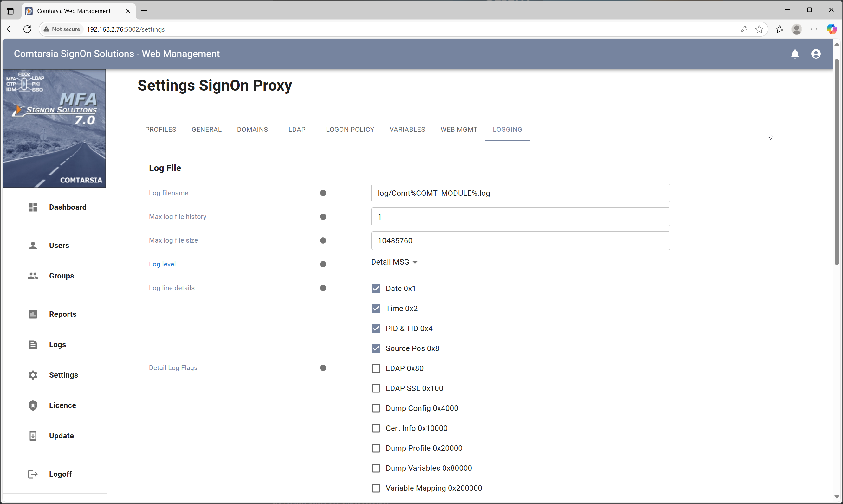The width and height of the screenshot is (843, 504).
Task: Open Groups via its people icon
Action: tap(33, 276)
